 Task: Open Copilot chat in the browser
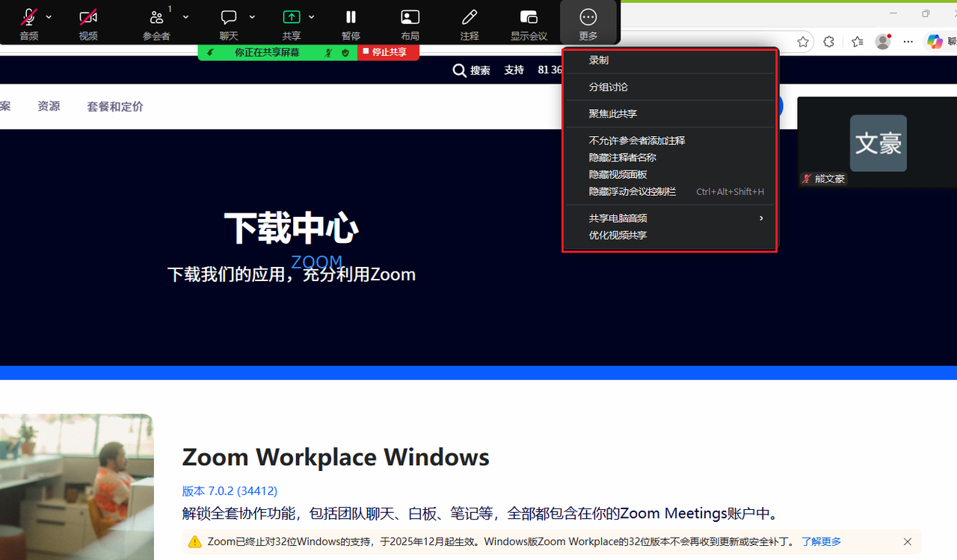coord(935,42)
